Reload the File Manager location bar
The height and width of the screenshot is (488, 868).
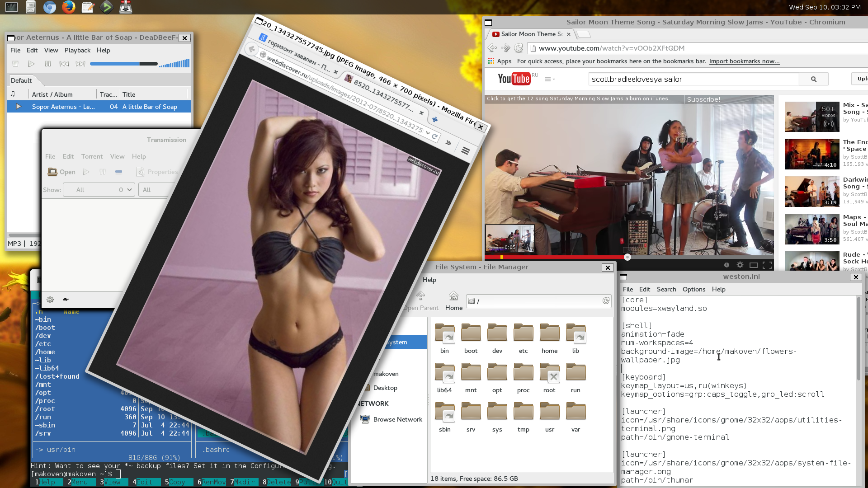click(x=606, y=301)
